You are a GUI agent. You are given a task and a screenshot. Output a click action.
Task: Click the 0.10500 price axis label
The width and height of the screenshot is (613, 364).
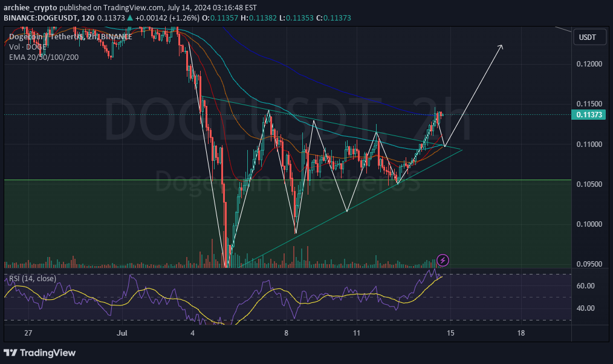589,184
